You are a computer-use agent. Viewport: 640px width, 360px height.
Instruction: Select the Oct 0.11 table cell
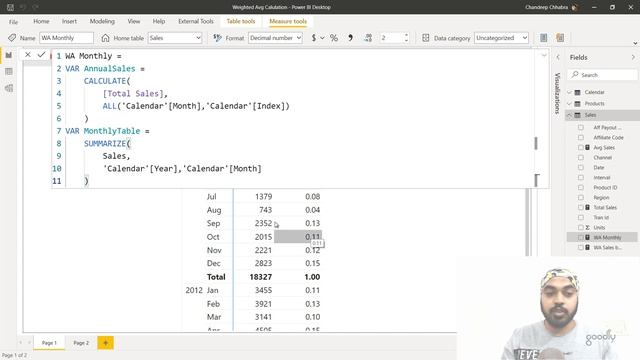point(298,237)
